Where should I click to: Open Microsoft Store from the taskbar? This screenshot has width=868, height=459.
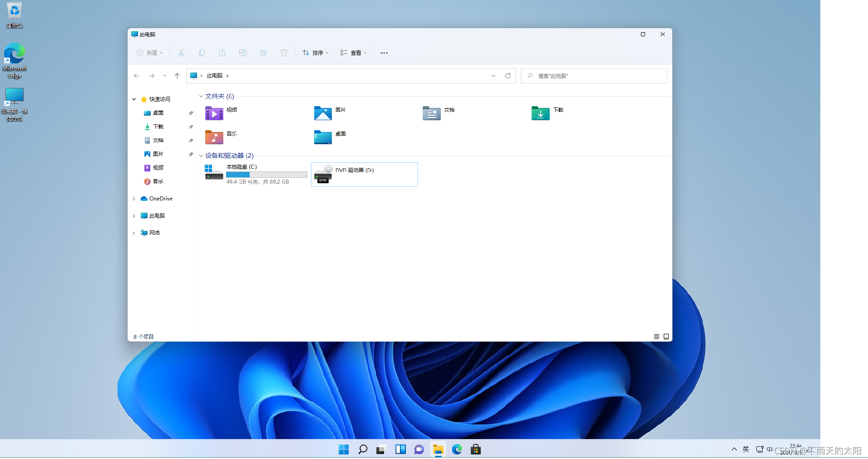[476, 449]
